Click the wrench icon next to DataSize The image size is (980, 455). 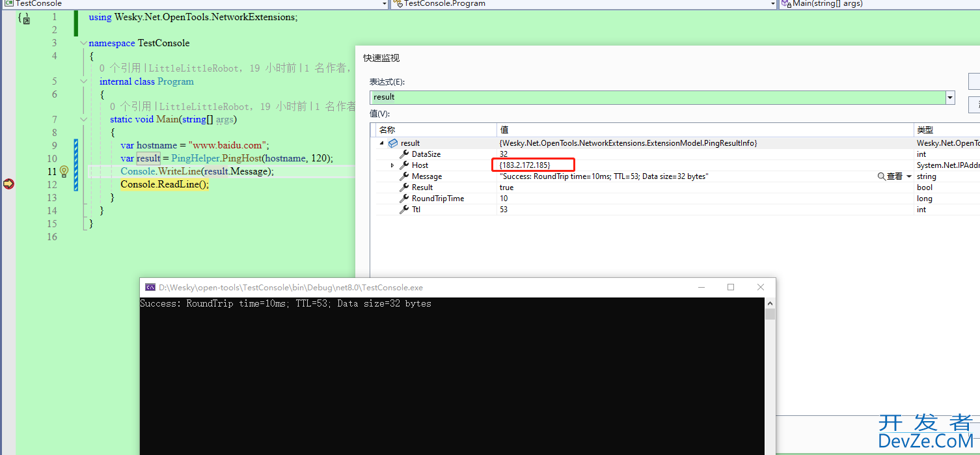pos(404,154)
